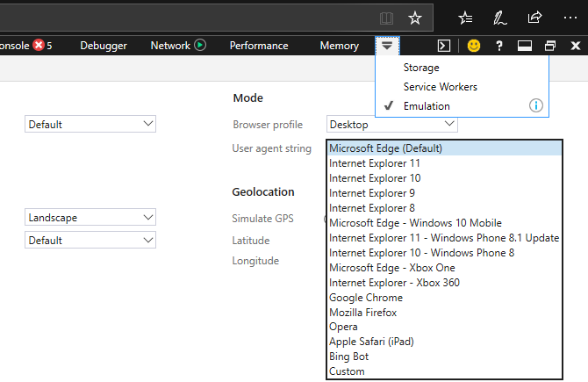Expand the Browser profile Desktop dropdown
This screenshot has height=382, width=588.
click(x=391, y=125)
